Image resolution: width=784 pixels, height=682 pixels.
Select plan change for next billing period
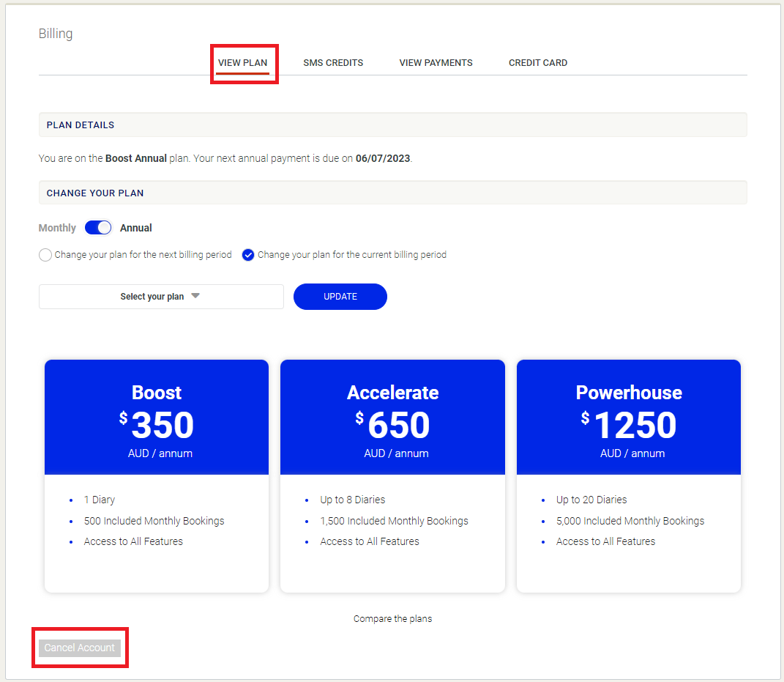(45, 255)
